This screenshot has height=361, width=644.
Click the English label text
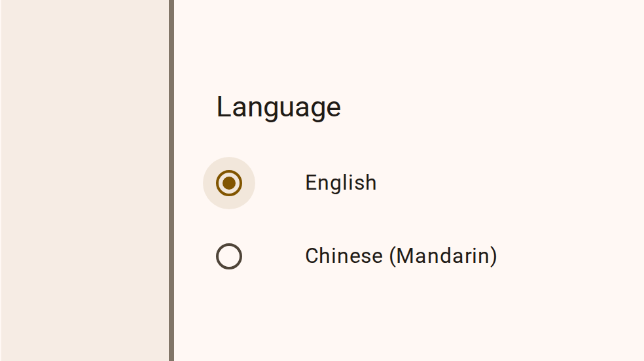click(340, 182)
